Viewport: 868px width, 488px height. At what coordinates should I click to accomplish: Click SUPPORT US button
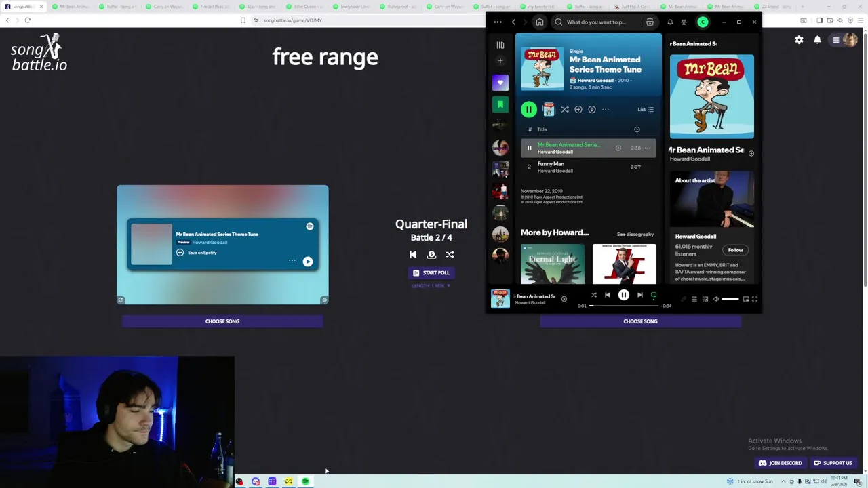pos(833,463)
